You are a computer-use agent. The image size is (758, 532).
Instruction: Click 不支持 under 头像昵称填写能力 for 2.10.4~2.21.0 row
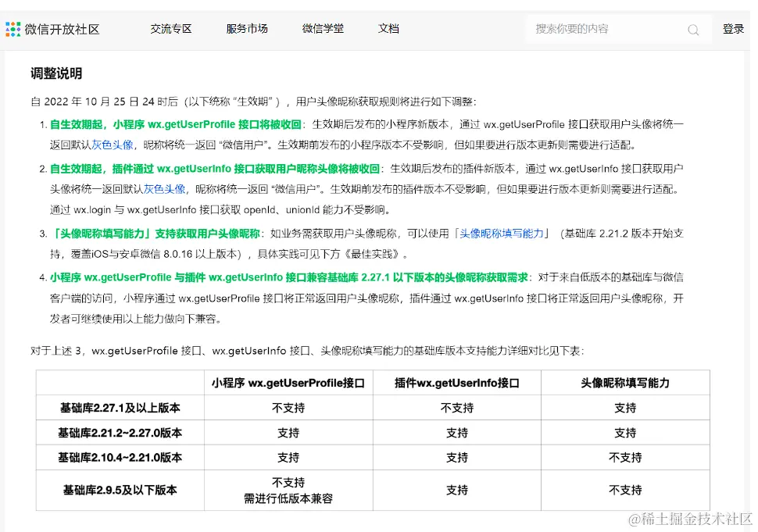(x=625, y=458)
